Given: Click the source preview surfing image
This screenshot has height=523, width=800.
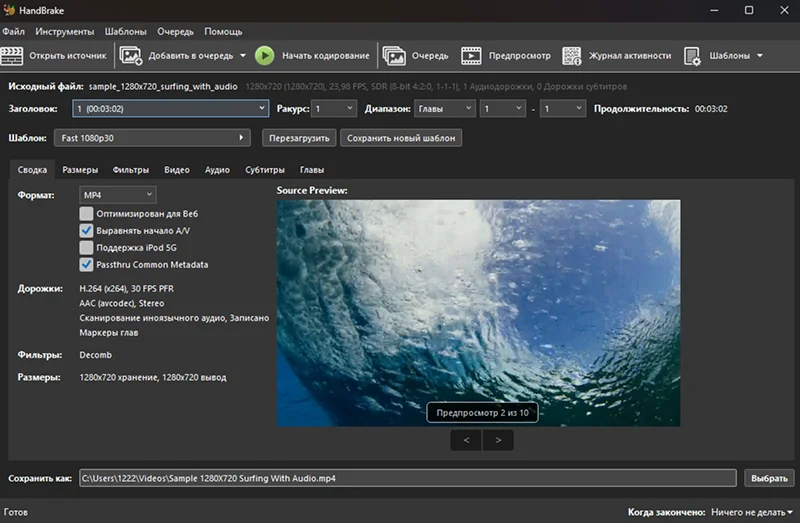Looking at the screenshot, I should (478, 313).
